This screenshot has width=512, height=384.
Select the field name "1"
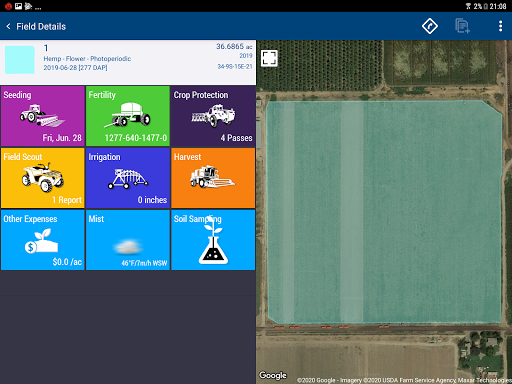click(x=46, y=48)
